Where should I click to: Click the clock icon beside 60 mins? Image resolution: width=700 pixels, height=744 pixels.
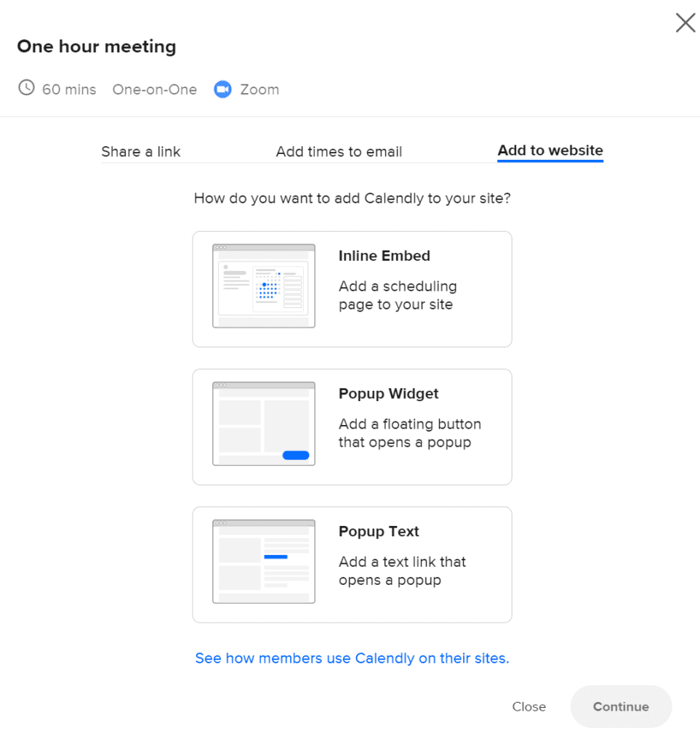coord(26,89)
